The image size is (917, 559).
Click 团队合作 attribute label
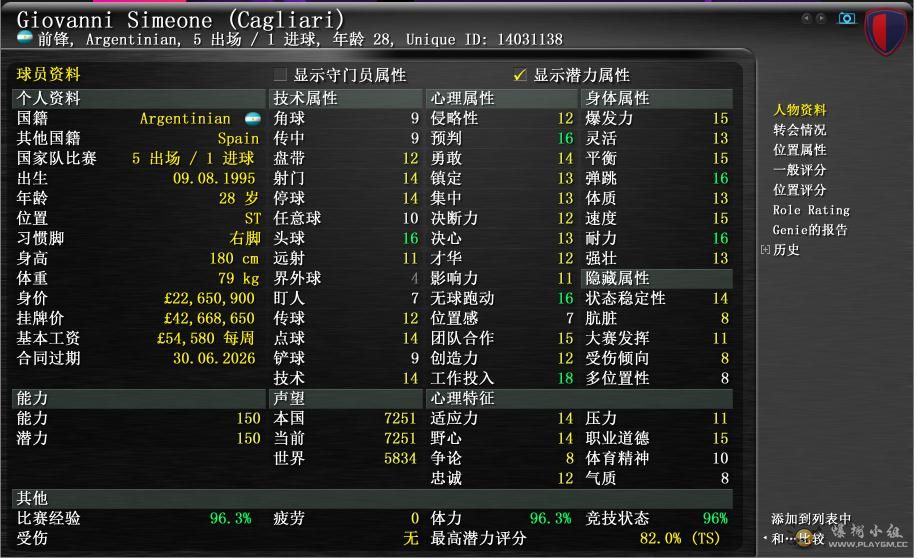click(x=463, y=338)
